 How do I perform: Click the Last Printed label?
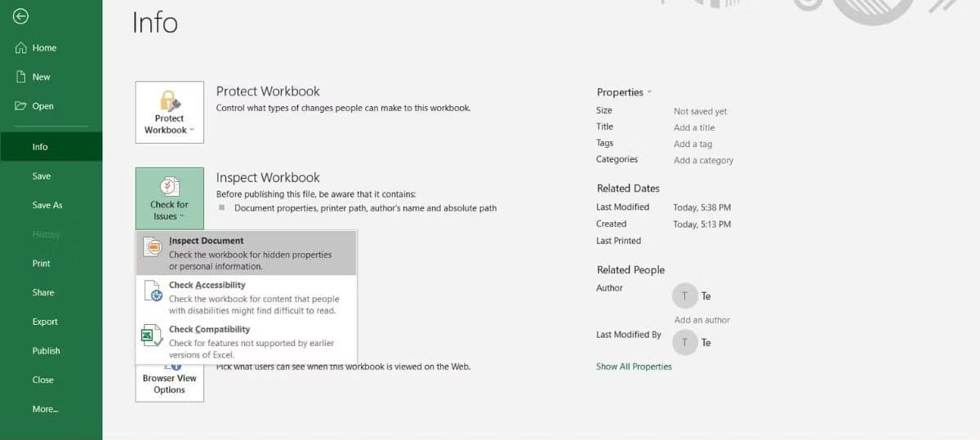[x=618, y=241]
